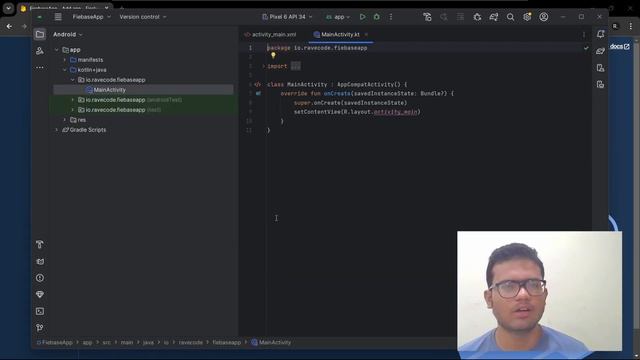This screenshot has height=360, width=640.
Task: Expand the io.ravecode.fiebaseapp (androidTest) package
Action: 73,100
